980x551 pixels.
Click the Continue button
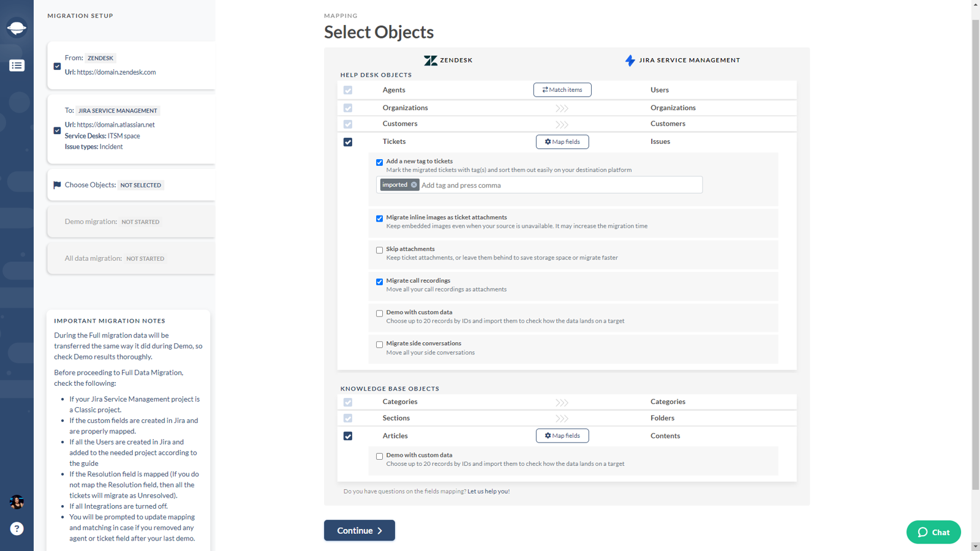[359, 531]
